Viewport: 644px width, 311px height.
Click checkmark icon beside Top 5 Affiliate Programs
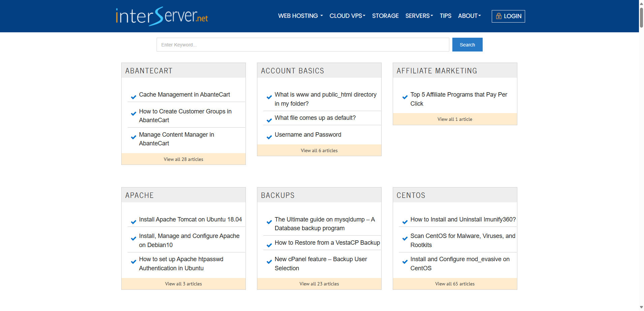click(405, 97)
